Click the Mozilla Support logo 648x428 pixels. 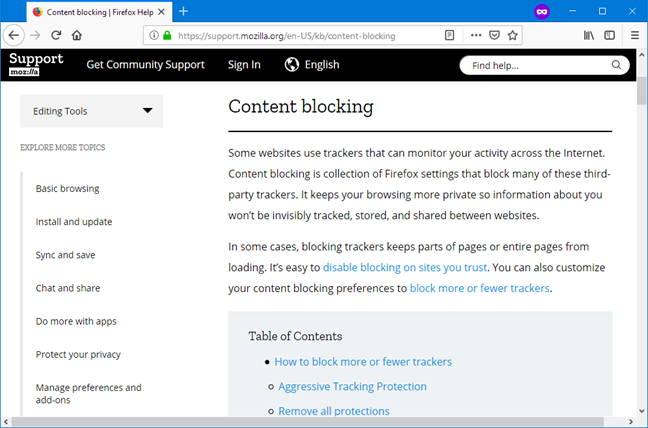[x=36, y=64]
